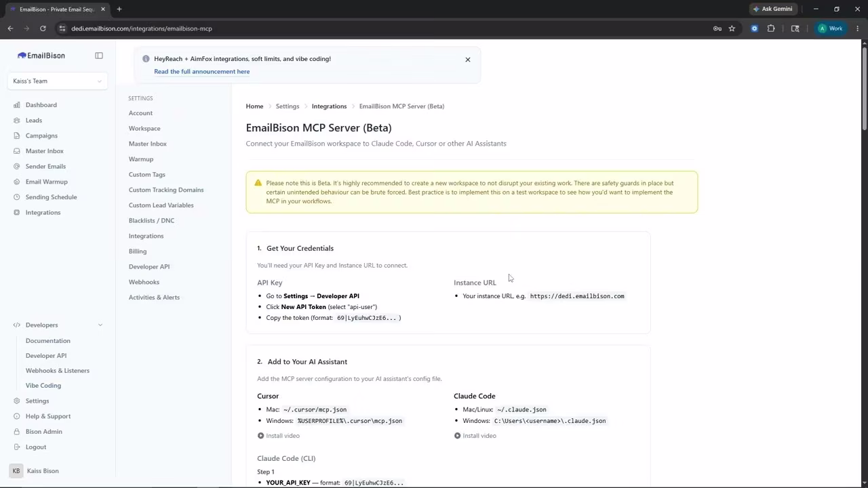Open Settings via its gear icon
868x488 pixels.
(17, 401)
